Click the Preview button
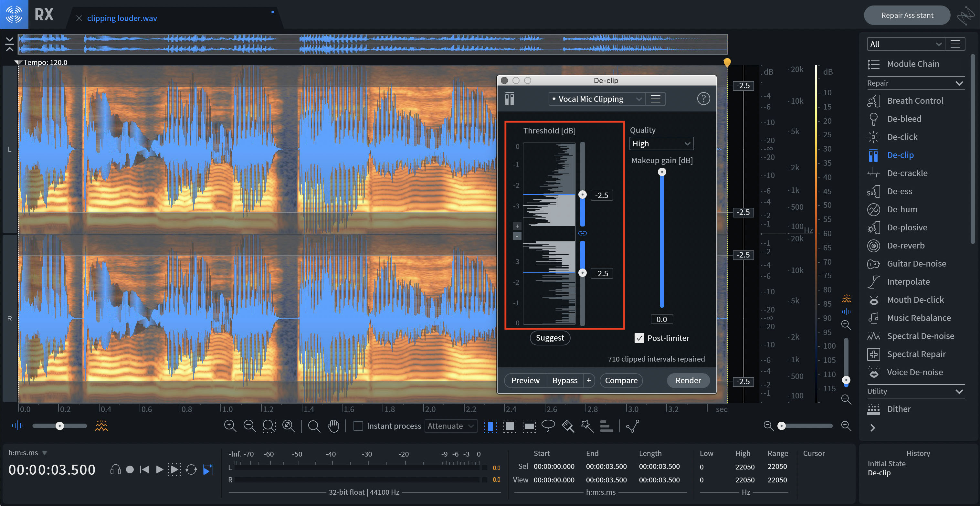980x506 pixels. click(525, 380)
